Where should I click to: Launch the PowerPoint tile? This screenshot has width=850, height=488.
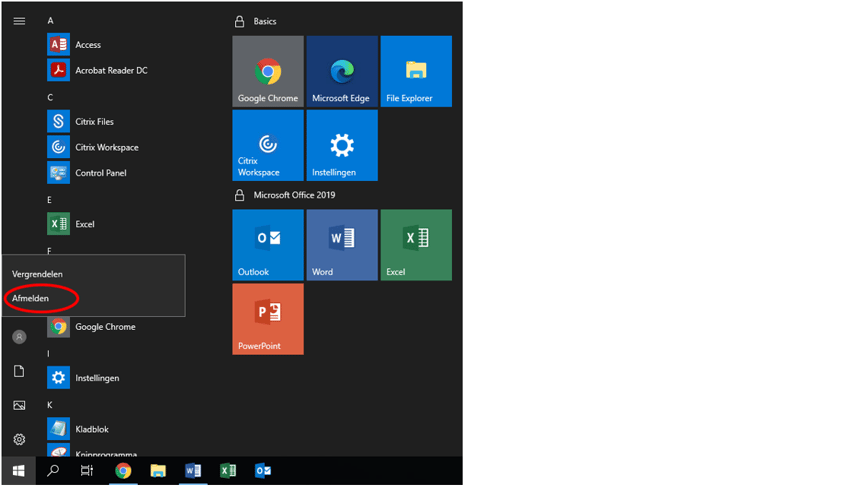pos(268,319)
